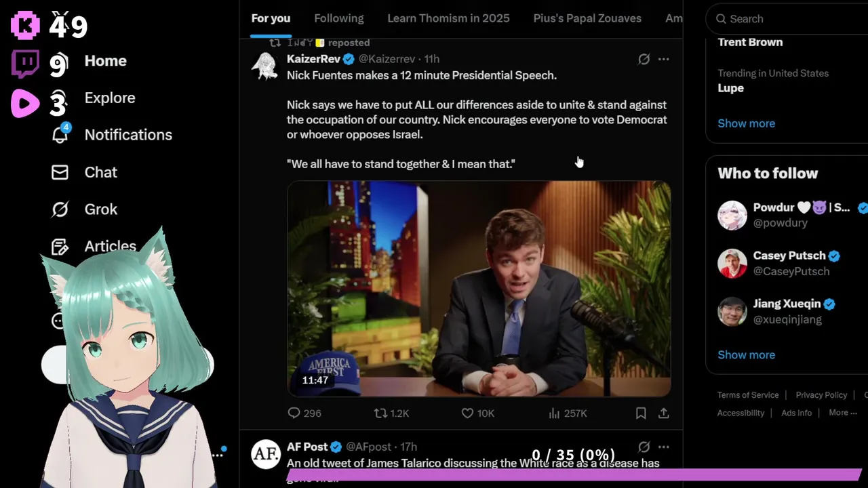
Task: View analytics on KaizerRev post
Action: point(554,413)
